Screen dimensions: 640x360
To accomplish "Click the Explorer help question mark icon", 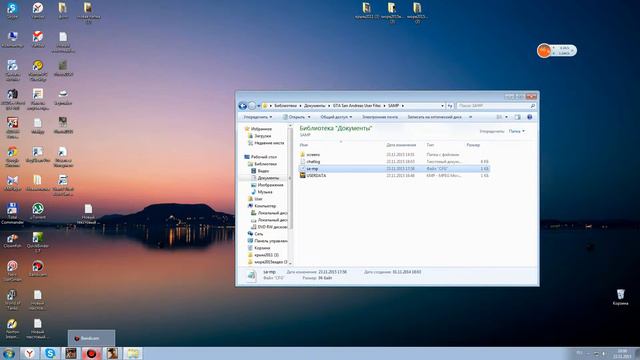I will [x=530, y=117].
